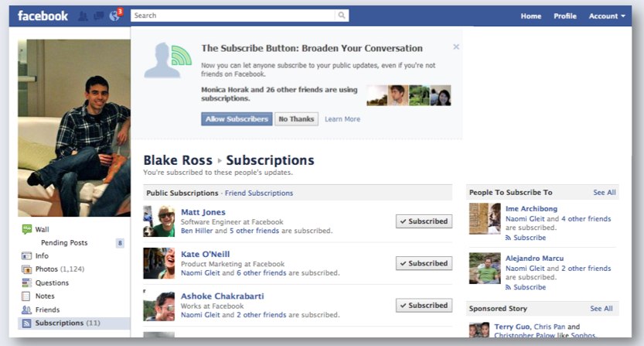Viewport: 644px width, 346px height.
Task: Open notifications globe icon with badge
Action: click(115, 15)
